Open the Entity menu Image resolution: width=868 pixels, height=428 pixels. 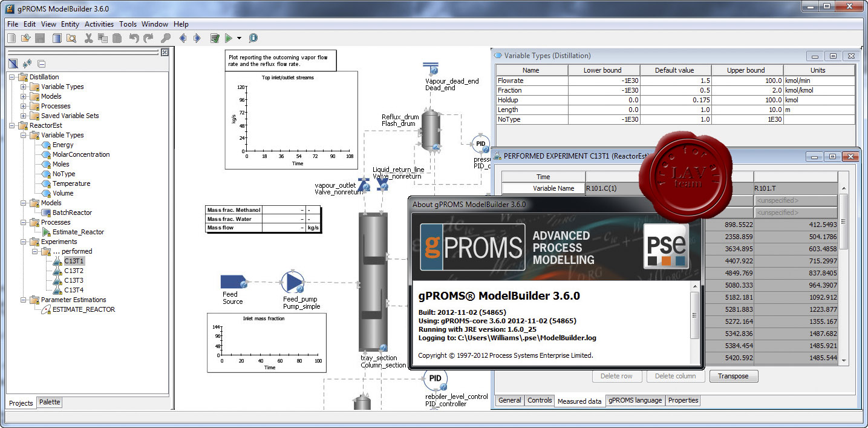[x=70, y=24]
